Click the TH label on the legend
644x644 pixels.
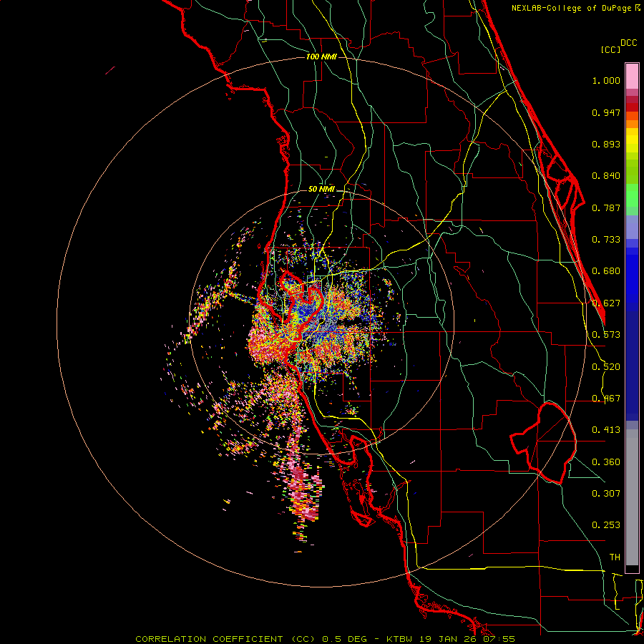614,557
